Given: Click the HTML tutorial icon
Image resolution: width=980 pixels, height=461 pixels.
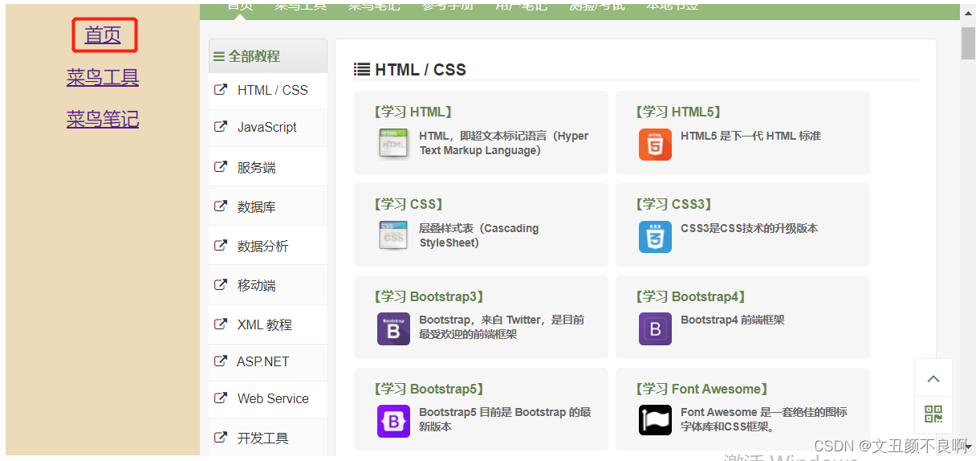Looking at the screenshot, I should [x=393, y=144].
